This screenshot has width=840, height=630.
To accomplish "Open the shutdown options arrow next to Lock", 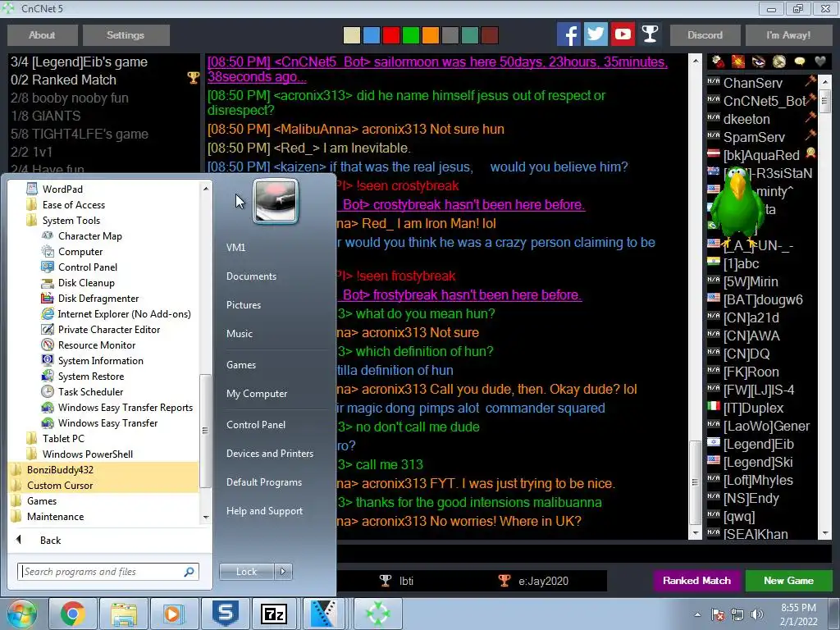I will 283,572.
